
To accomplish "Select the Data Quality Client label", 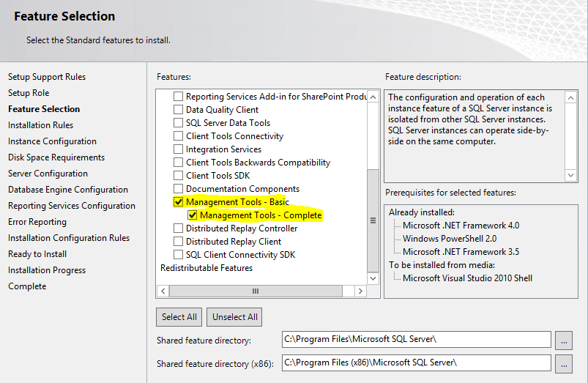I will (222, 110).
